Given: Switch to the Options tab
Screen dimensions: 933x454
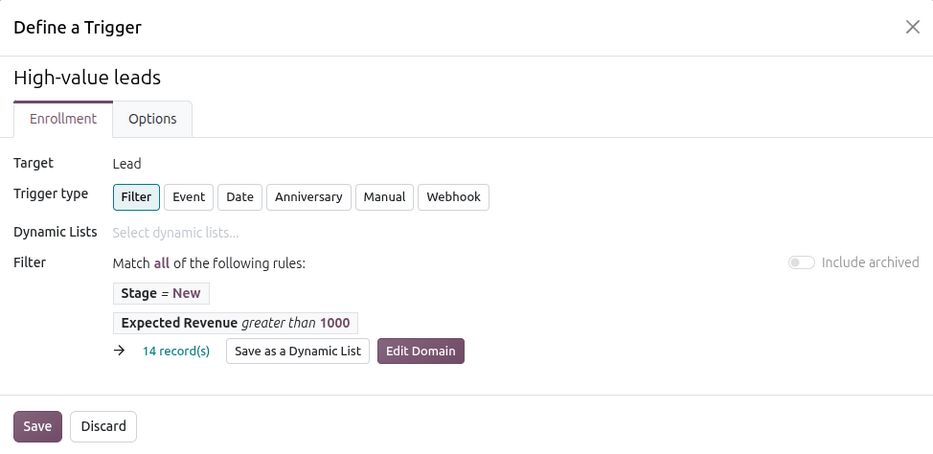Looking at the screenshot, I should coord(152,119).
